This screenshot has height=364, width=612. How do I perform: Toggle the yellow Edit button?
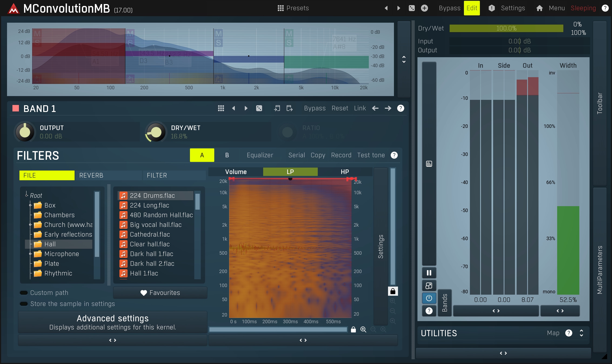pos(471,8)
